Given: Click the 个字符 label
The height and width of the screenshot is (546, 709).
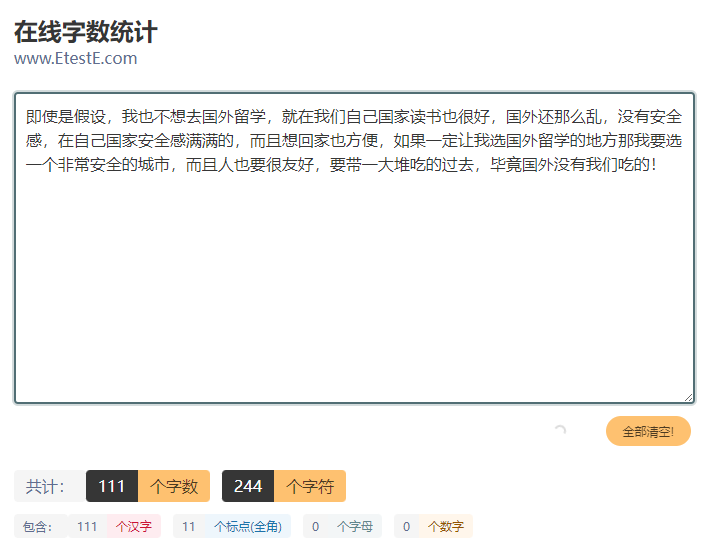Looking at the screenshot, I should point(310,486).
